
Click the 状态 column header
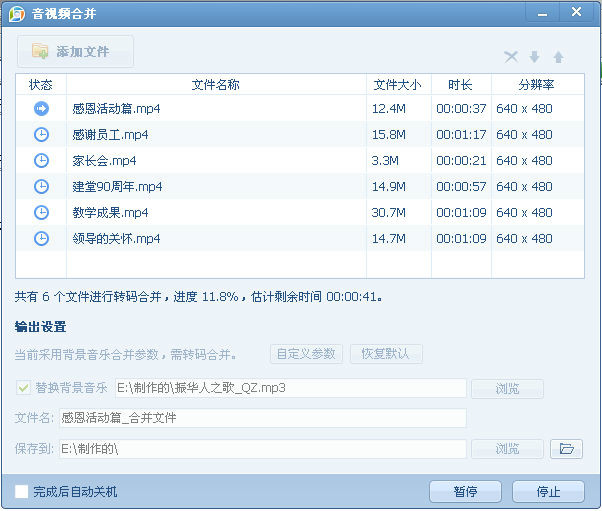pyautogui.click(x=41, y=84)
